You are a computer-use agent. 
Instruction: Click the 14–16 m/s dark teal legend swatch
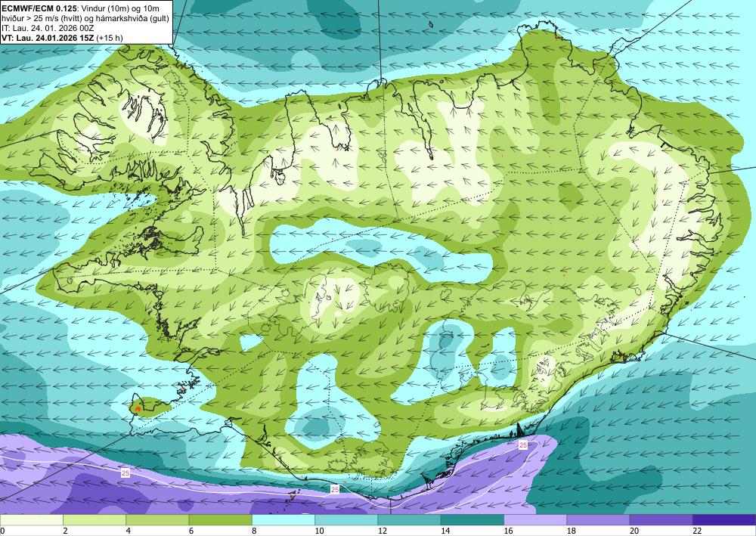[x=472, y=520]
